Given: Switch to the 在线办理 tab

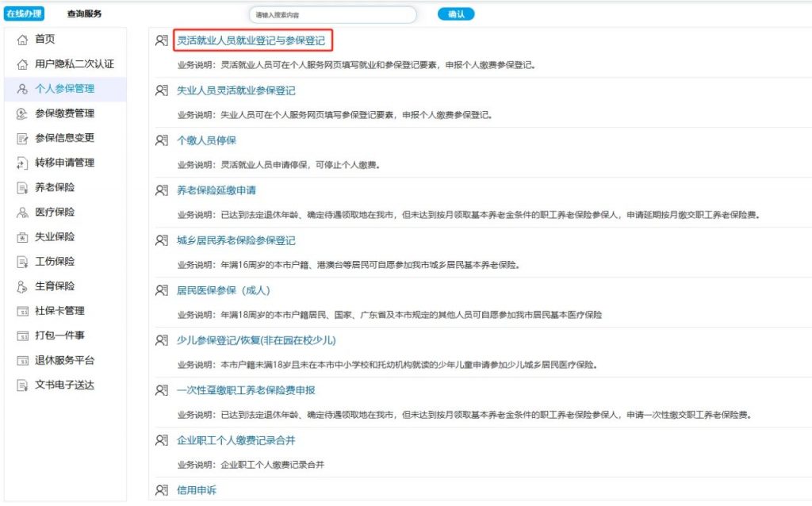Looking at the screenshot, I should (x=24, y=13).
